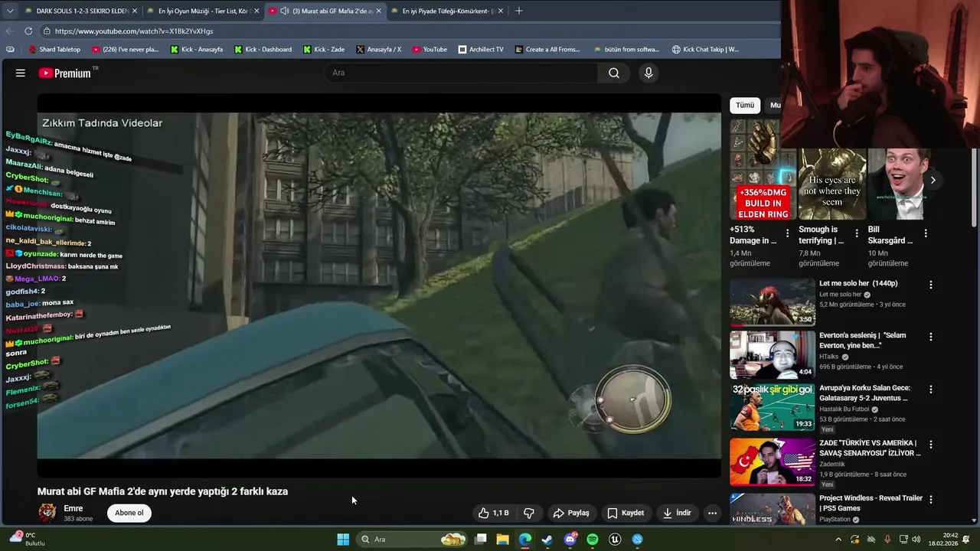Open the 'His eyes are not where they seem' short

(x=832, y=184)
